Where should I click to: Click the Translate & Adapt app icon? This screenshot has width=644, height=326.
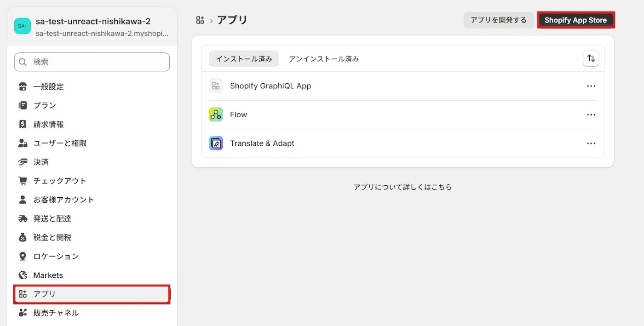point(215,143)
